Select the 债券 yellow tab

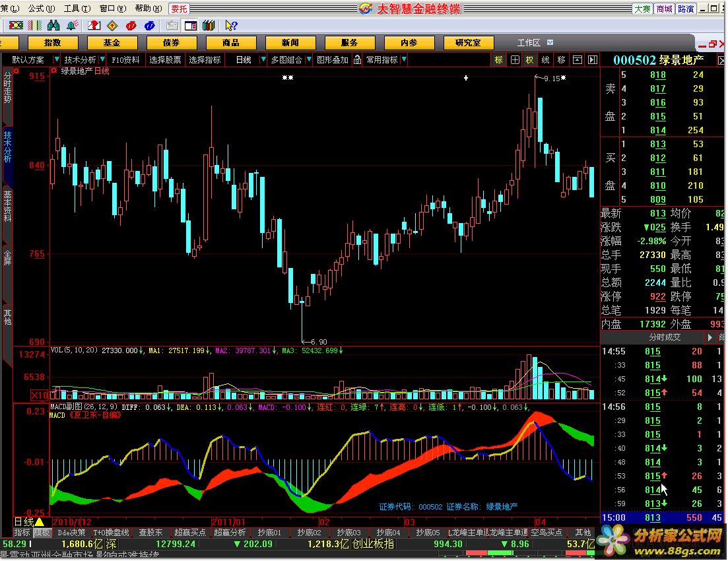click(x=172, y=43)
